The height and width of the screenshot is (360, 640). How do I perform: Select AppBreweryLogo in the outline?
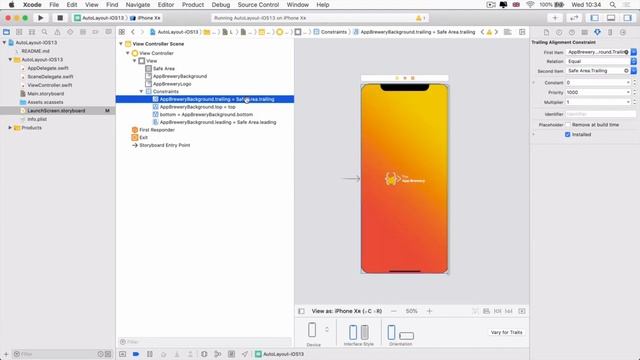pos(172,84)
